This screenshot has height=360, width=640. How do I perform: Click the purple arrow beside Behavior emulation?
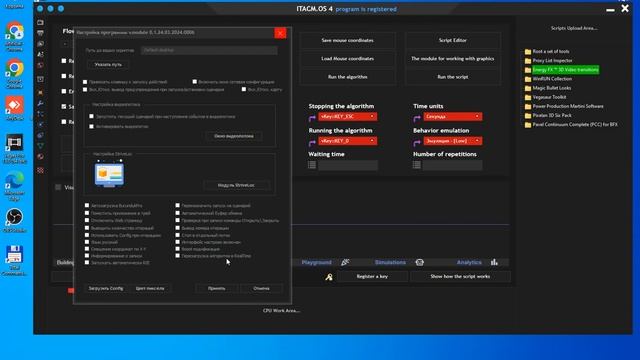tap(417, 143)
